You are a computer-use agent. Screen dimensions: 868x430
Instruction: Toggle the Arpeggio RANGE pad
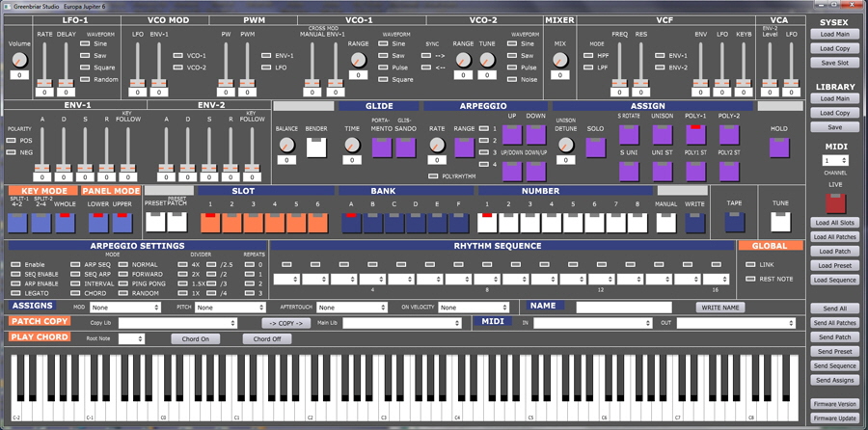[465, 148]
